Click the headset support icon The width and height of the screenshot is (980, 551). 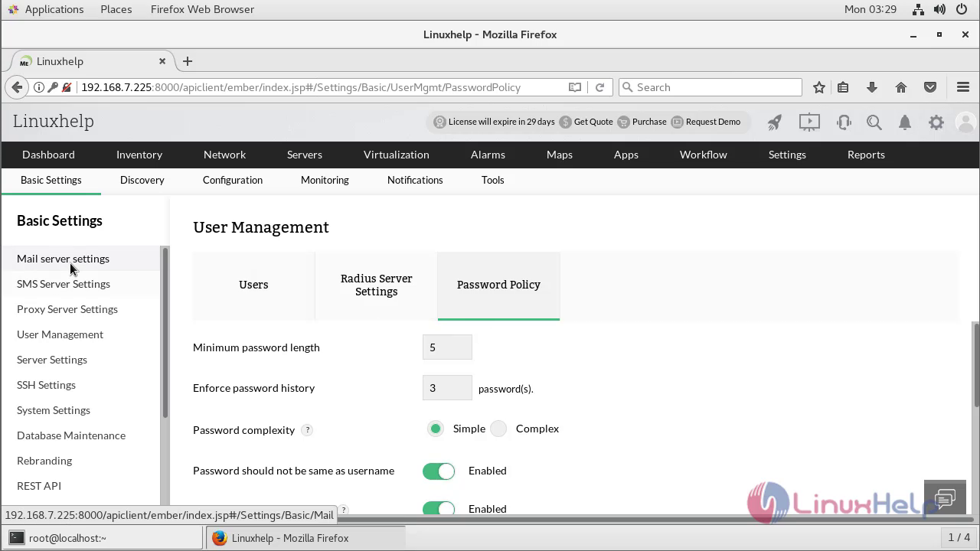[844, 122]
